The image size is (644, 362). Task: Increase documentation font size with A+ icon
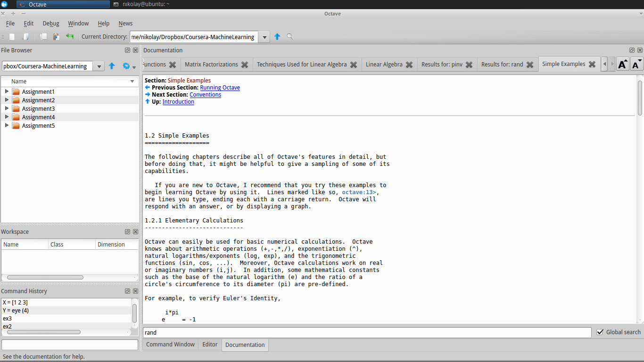click(622, 64)
